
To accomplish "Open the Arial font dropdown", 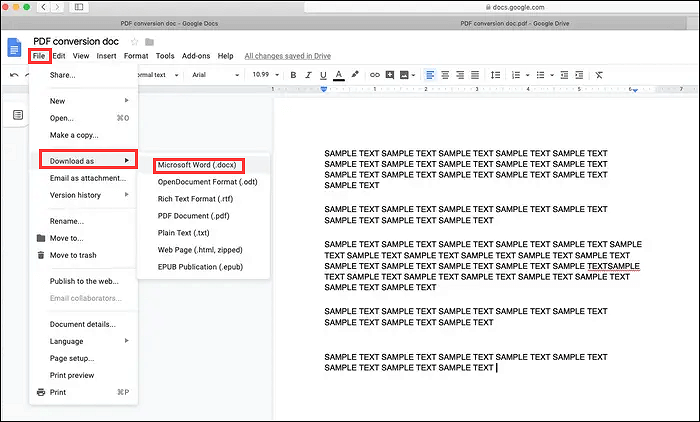I will 213,74.
